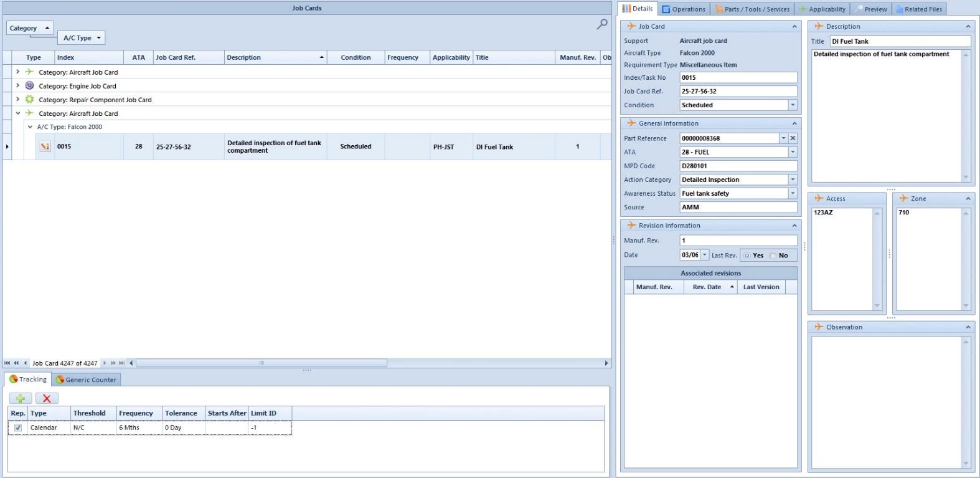The height and width of the screenshot is (478, 980).
Task: Go to next job card record
Action: [x=105, y=363]
